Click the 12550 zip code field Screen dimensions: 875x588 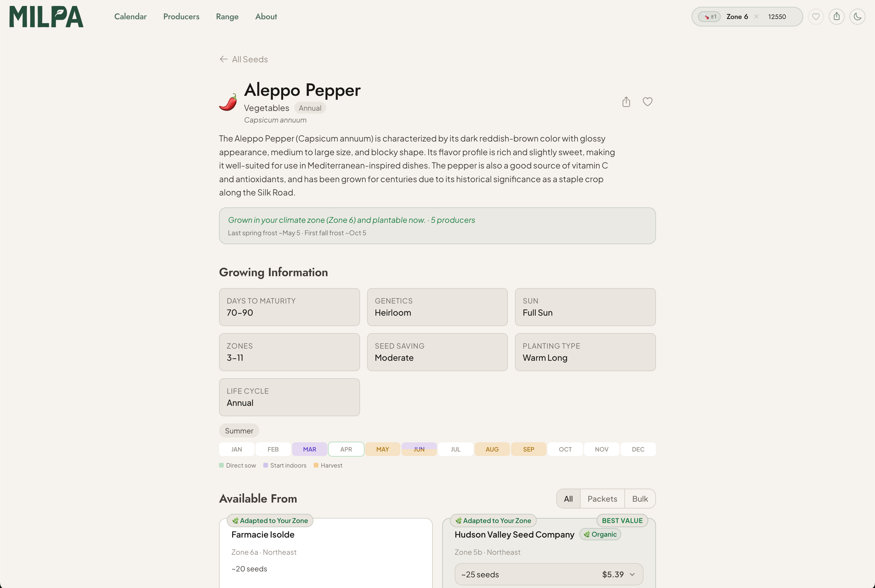[777, 17]
